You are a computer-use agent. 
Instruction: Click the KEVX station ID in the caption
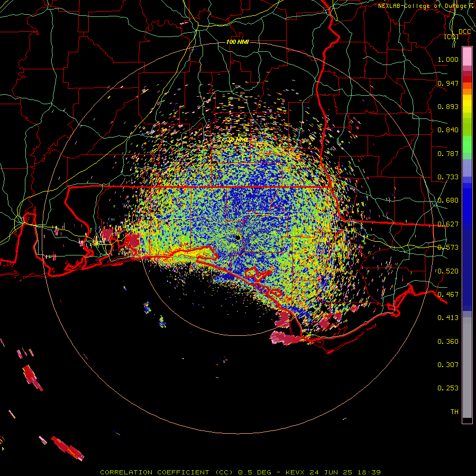[x=295, y=472]
